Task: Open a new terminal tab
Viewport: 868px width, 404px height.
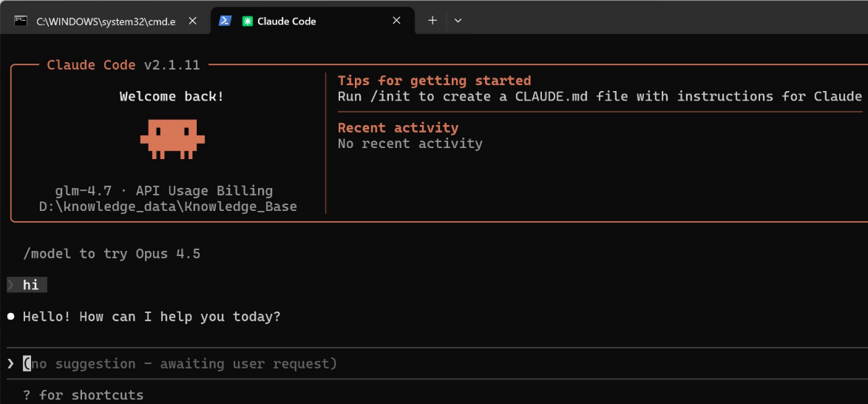Action: [433, 21]
